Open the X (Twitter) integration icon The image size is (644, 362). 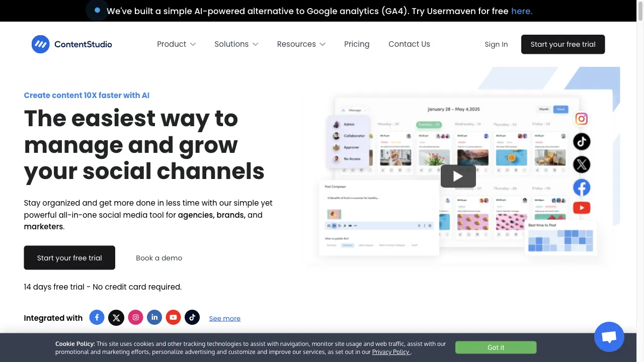click(116, 317)
